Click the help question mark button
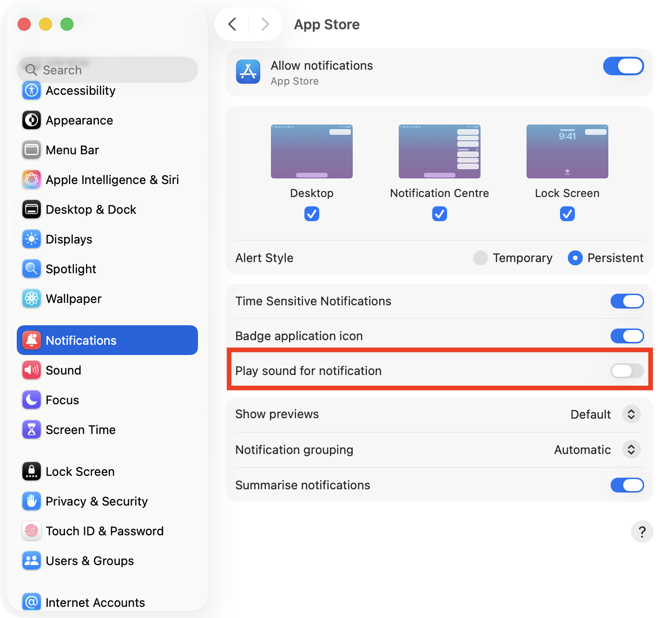 (x=642, y=532)
